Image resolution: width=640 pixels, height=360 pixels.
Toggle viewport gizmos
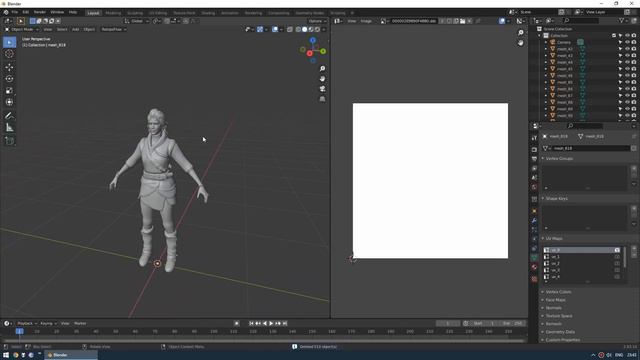(260, 29)
